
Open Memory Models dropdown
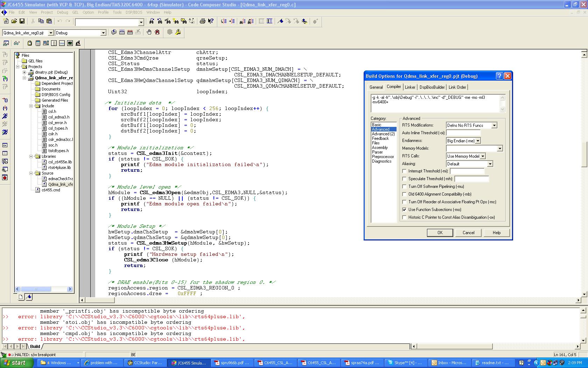click(x=500, y=149)
